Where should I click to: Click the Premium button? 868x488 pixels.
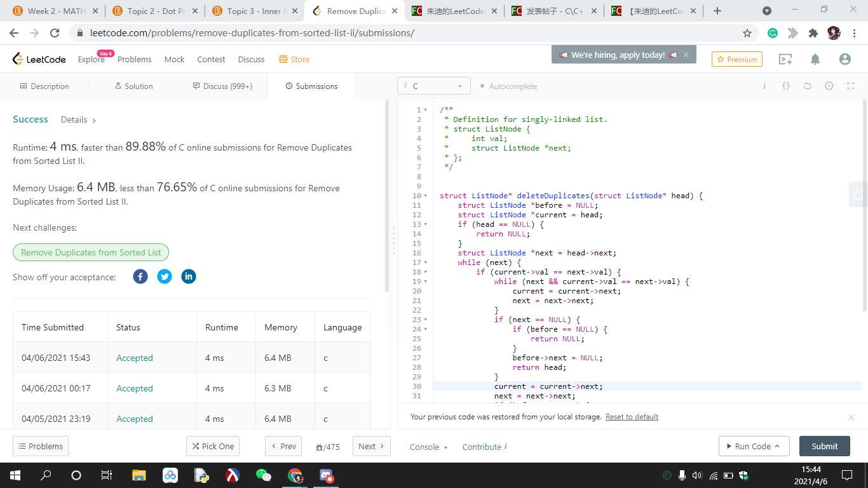(x=737, y=59)
